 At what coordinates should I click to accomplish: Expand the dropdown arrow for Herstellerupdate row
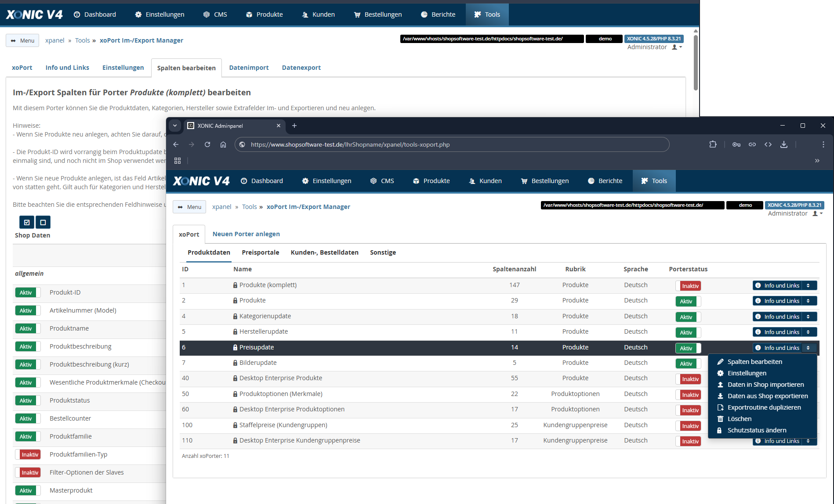pos(809,332)
